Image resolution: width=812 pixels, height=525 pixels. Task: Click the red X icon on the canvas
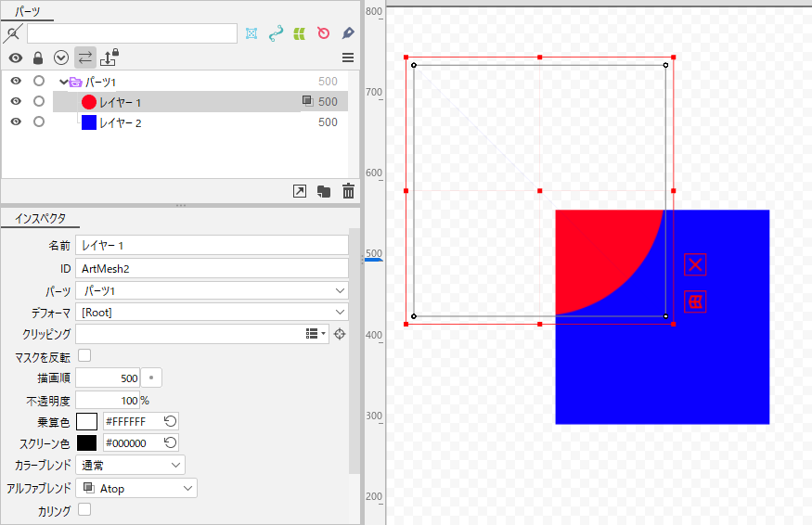[x=695, y=264]
